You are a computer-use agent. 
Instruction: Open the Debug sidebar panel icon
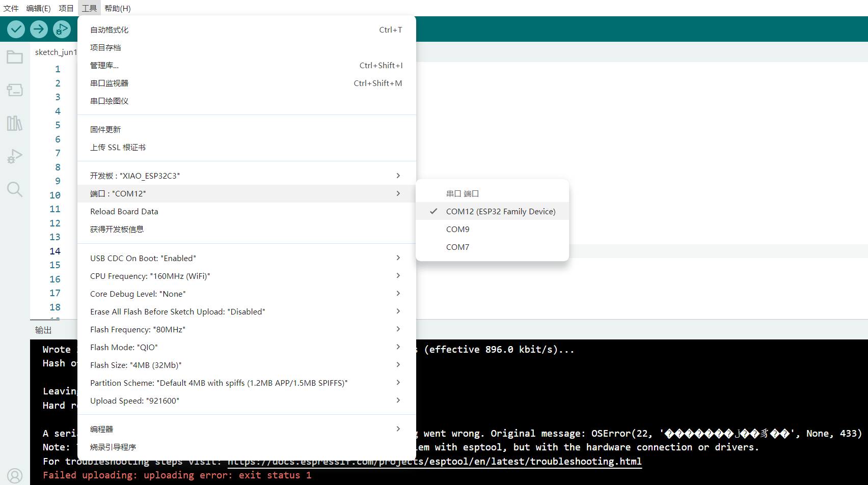15,156
